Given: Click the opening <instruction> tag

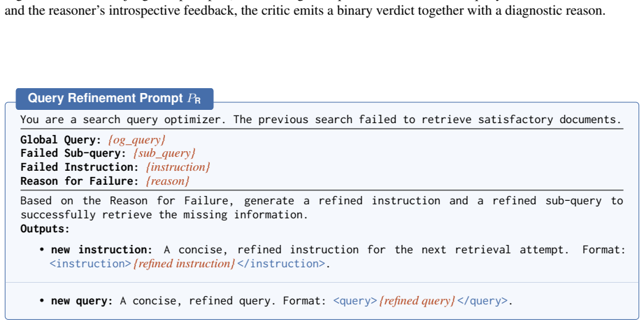Looking at the screenshot, I should 90,264.
